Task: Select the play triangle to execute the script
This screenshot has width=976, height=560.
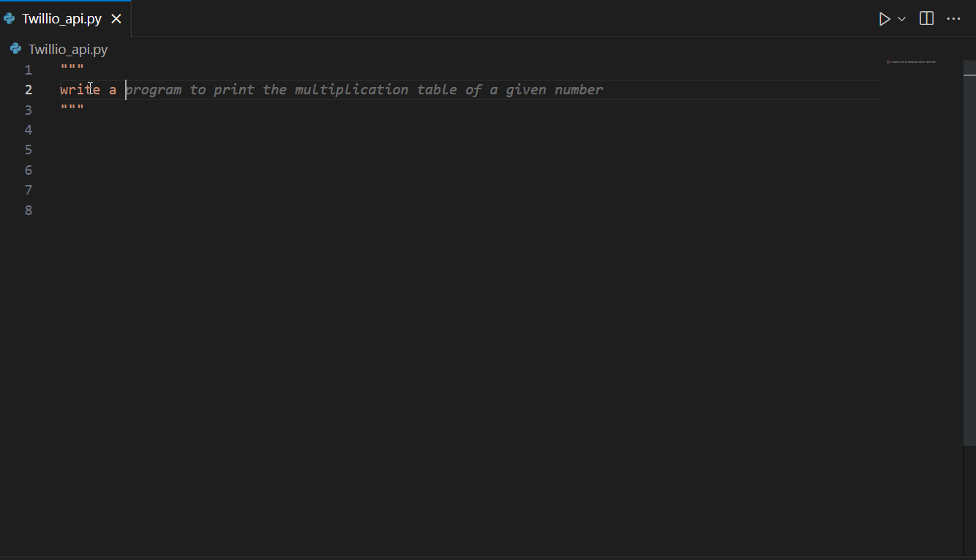Action: (x=885, y=18)
